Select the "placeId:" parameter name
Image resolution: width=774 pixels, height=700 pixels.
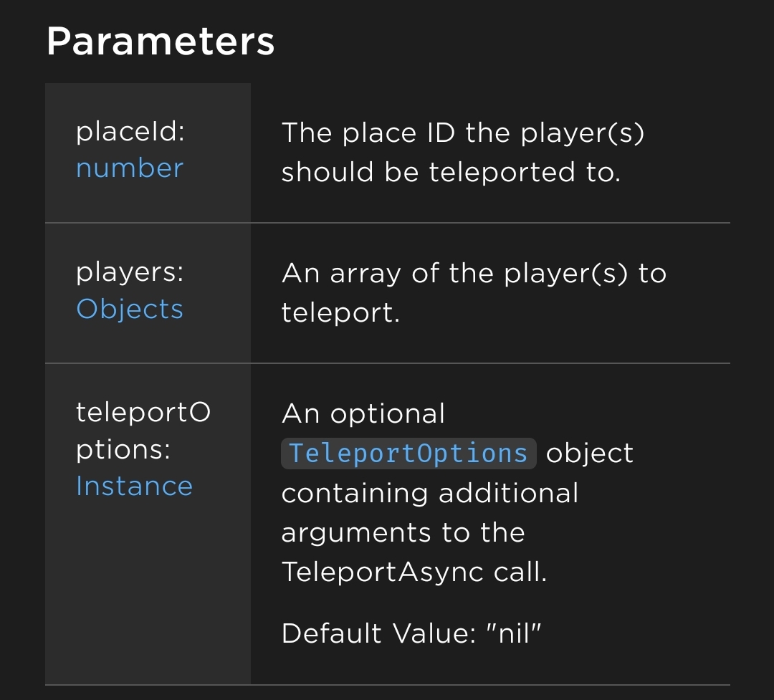[x=130, y=132]
